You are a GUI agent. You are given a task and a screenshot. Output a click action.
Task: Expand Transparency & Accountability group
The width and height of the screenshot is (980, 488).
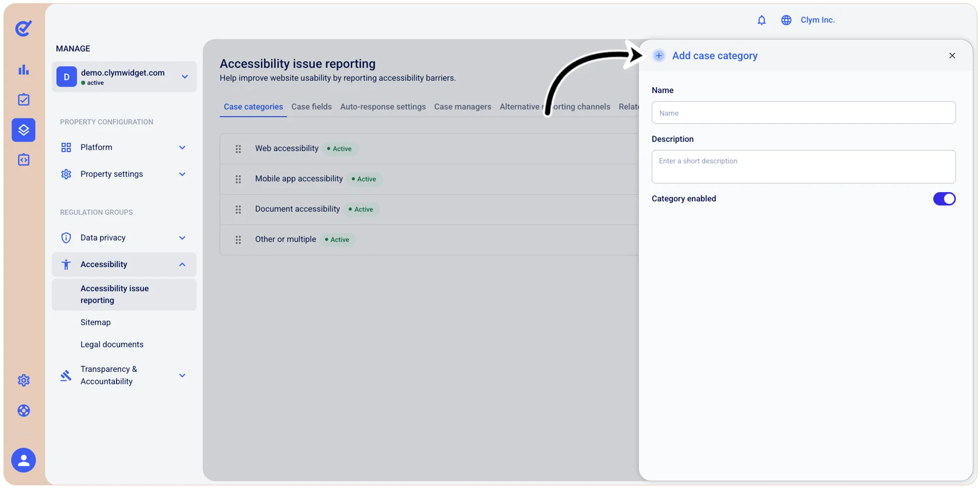click(x=124, y=375)
